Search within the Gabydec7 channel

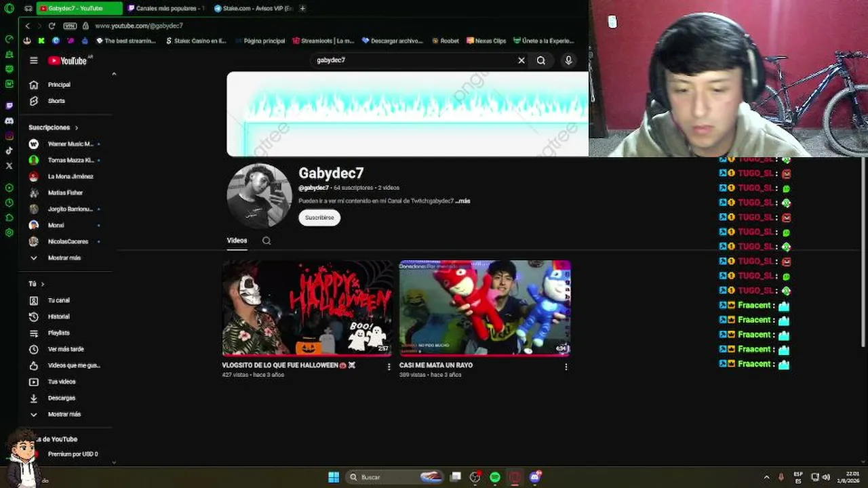point(267,241)
